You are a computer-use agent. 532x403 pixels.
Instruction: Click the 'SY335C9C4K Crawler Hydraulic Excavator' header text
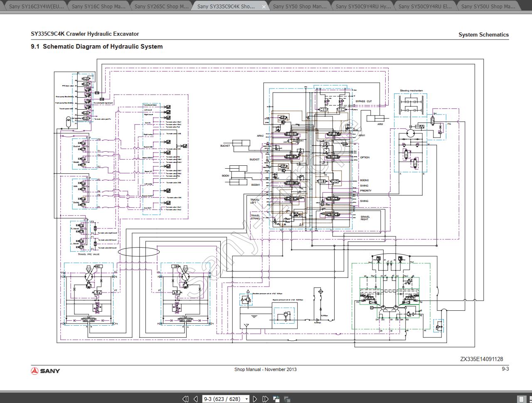tap(85, 34)
